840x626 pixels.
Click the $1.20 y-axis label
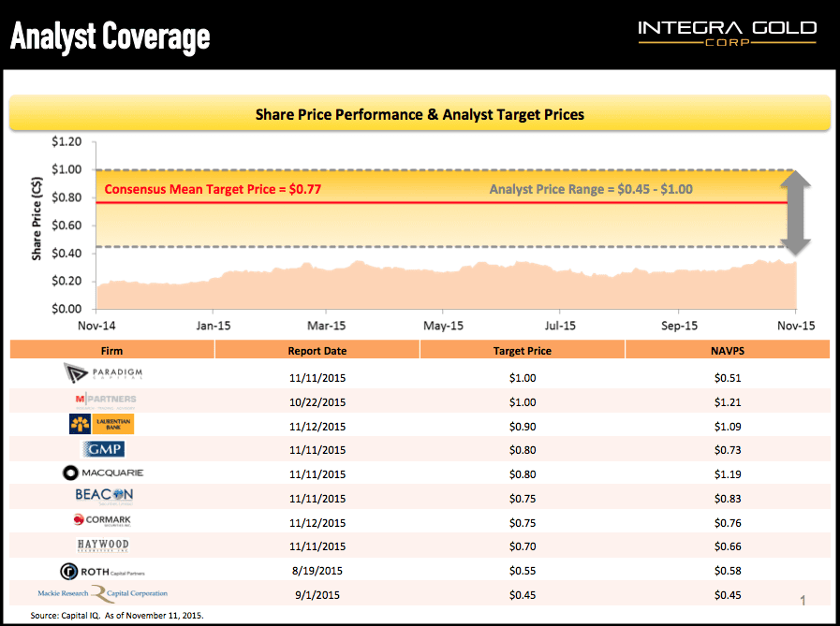click(x=66, y=142)
